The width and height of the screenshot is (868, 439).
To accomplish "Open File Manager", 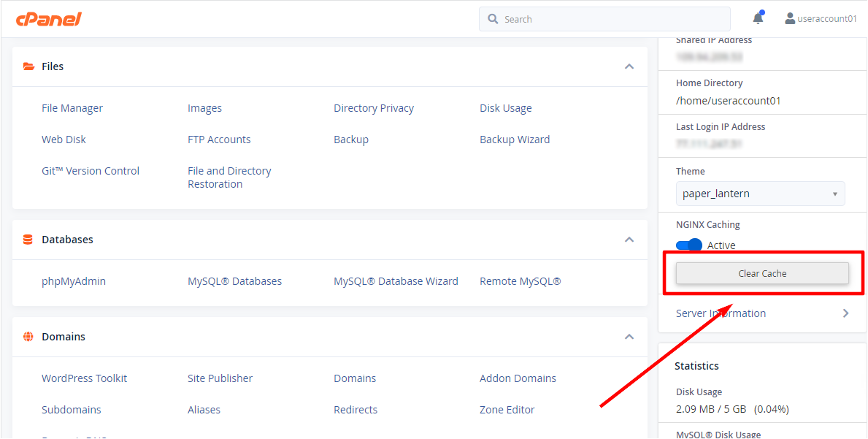I will pos(72,108).
